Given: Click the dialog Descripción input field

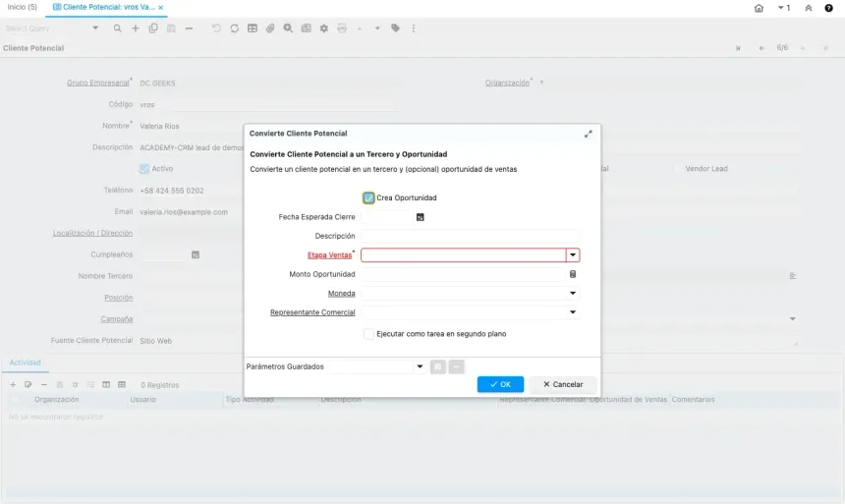Looking at the screenshot, I should click(470, 236).
